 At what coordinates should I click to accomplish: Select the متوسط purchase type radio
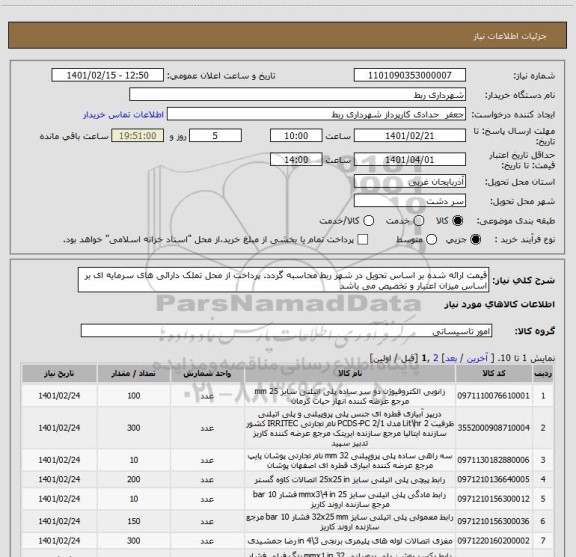click(x=431, y=240)
